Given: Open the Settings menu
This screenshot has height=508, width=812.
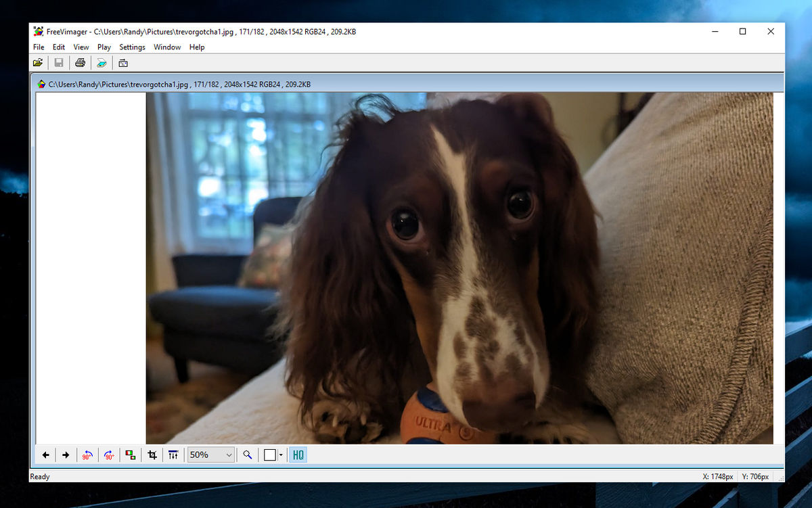Looking at the screenshot, I should pos(133,47).
